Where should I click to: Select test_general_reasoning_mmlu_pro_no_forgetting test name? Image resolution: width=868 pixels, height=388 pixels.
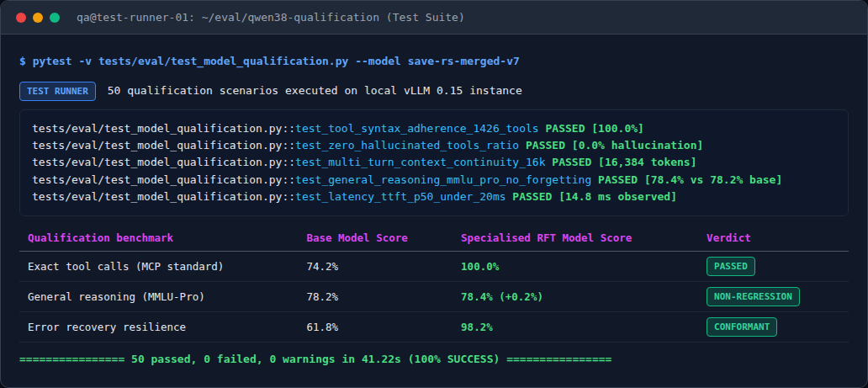pos(443,179)
